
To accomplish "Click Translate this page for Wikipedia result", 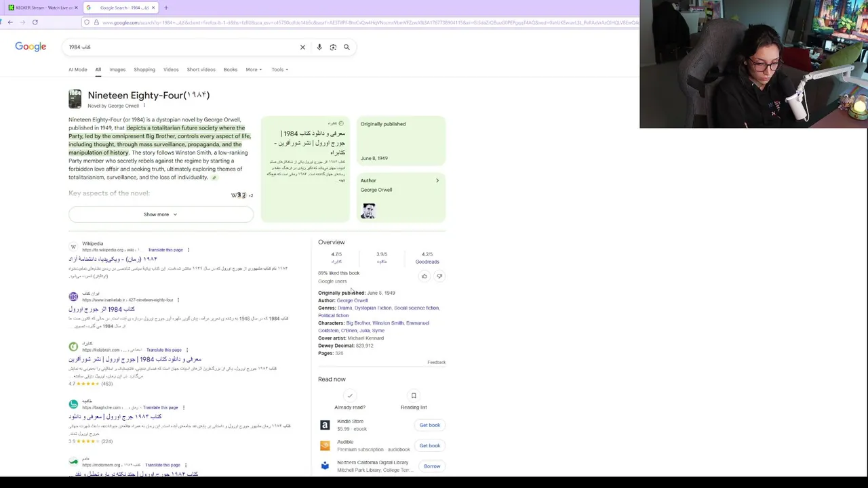I will (165, 250).
